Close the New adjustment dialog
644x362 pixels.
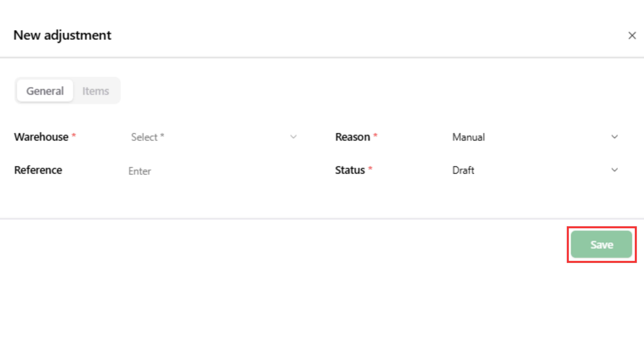point(632,35)
